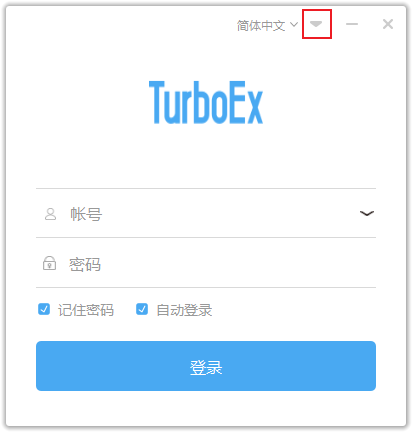Image resolution: width=412 pixels, height=432 pixels.
Task: Click the padlock icon beside 密码
Action: pos(49,263)
